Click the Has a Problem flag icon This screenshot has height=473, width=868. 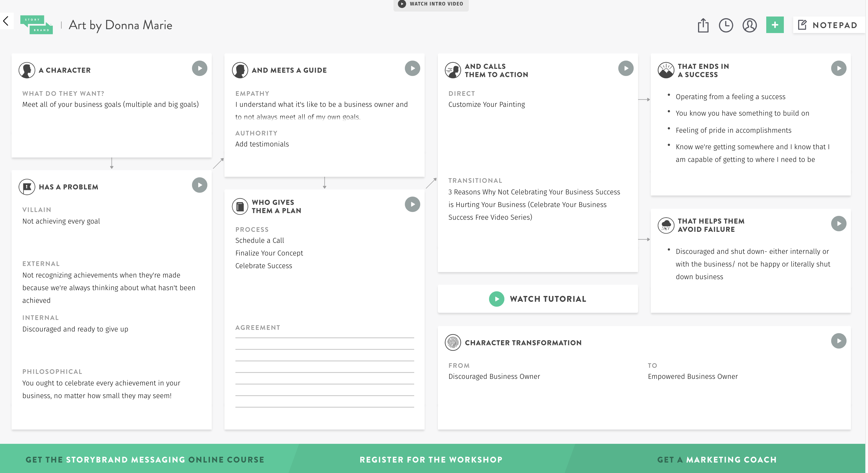point(27,187)
